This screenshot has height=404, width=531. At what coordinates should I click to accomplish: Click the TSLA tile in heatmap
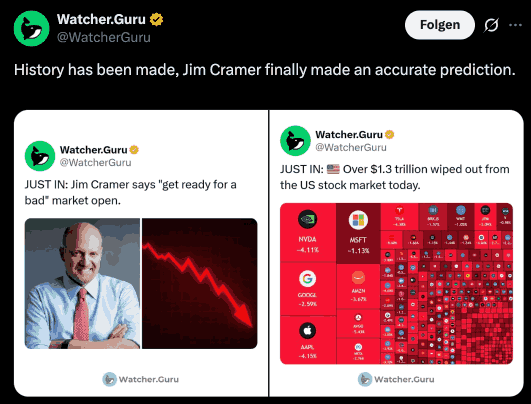(399, 217)
